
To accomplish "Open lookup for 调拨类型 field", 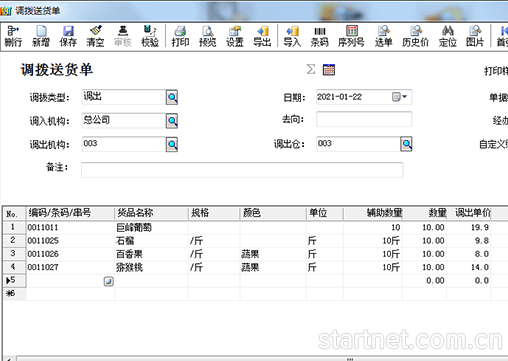I will tap(172, 97).
